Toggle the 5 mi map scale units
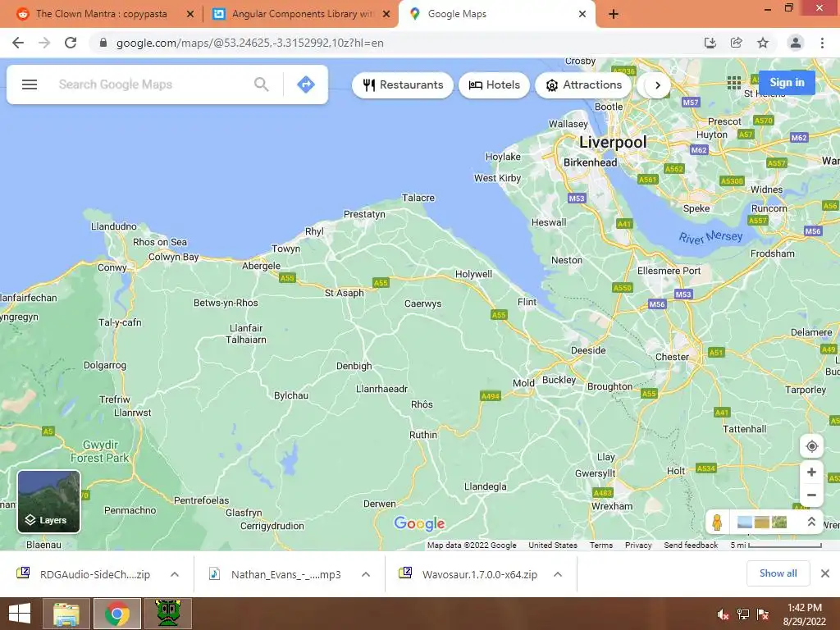The image size is (840, 630). [x=776, y=546]
